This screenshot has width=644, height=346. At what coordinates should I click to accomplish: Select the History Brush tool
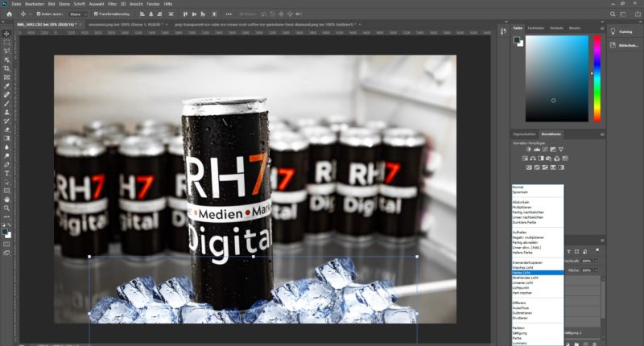6,121
